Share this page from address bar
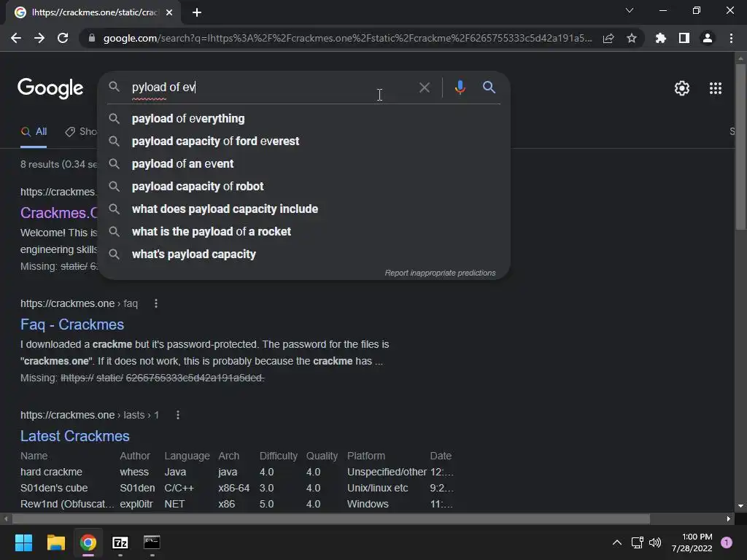Screen dimensions: 747x560 (x=608, y=39)
